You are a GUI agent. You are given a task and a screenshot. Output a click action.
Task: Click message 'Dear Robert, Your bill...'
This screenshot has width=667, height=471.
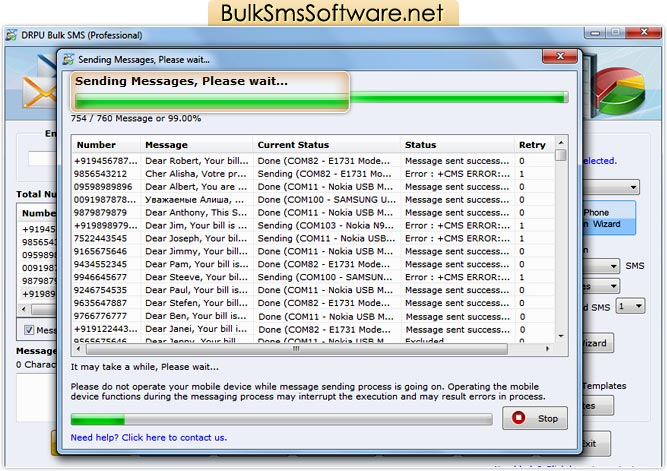point(197,161)
